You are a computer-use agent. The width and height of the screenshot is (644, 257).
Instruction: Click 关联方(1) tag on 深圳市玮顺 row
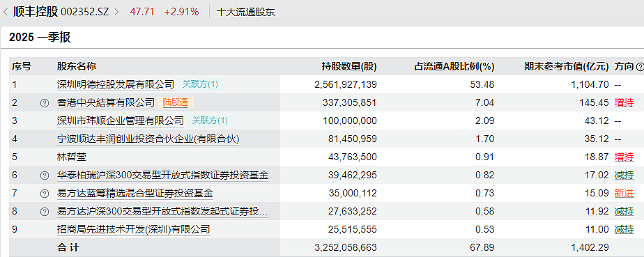tap(210, 120)
